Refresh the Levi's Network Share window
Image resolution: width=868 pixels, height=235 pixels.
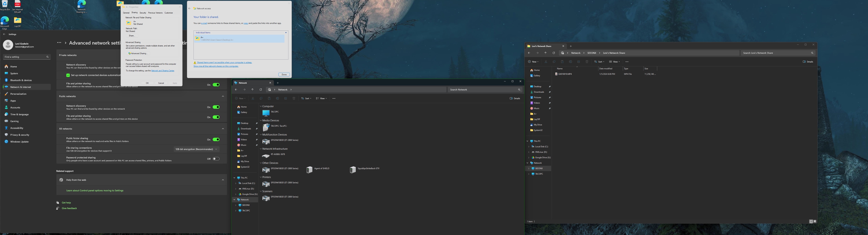click(554, 53)
